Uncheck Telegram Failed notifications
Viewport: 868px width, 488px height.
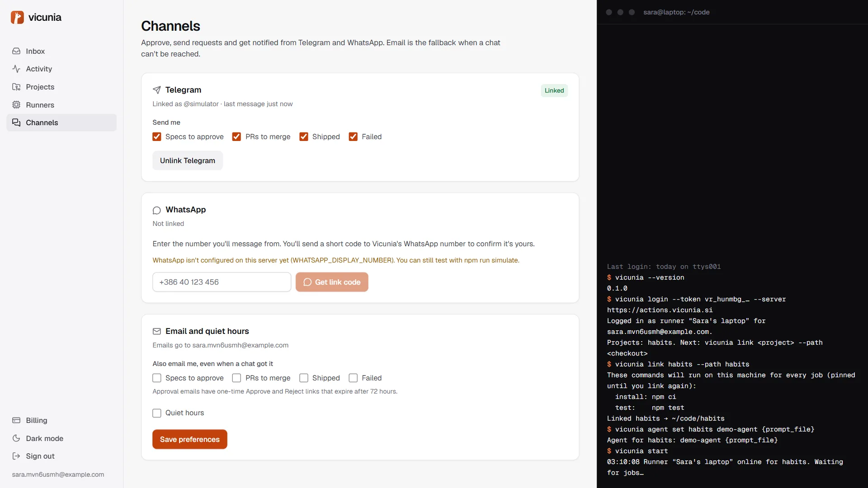353,136
